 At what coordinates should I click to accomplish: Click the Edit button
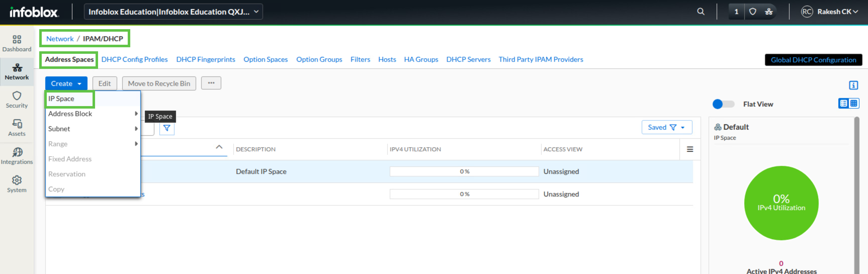(104, 83)
